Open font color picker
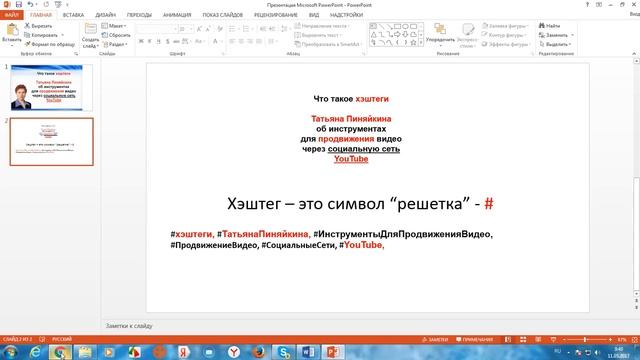This screenshot has width=640, height=360. [x=216, y=41]
